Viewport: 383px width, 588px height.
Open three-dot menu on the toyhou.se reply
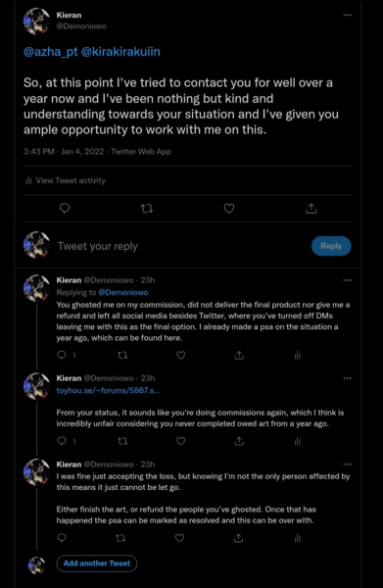tap(348, 378)
